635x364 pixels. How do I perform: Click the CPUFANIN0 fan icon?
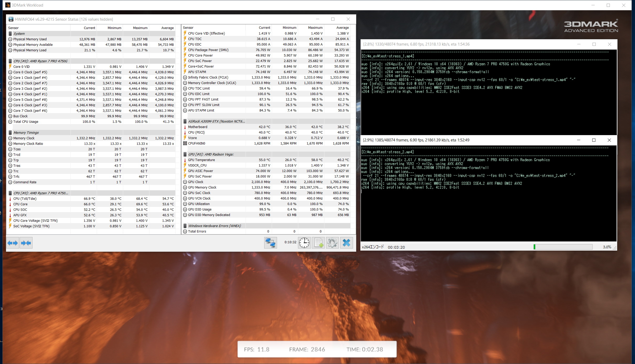point(185,143)
